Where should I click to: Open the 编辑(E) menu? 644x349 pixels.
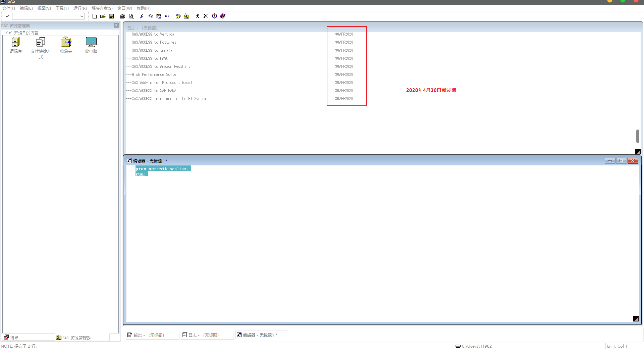[x=26, y=8]
